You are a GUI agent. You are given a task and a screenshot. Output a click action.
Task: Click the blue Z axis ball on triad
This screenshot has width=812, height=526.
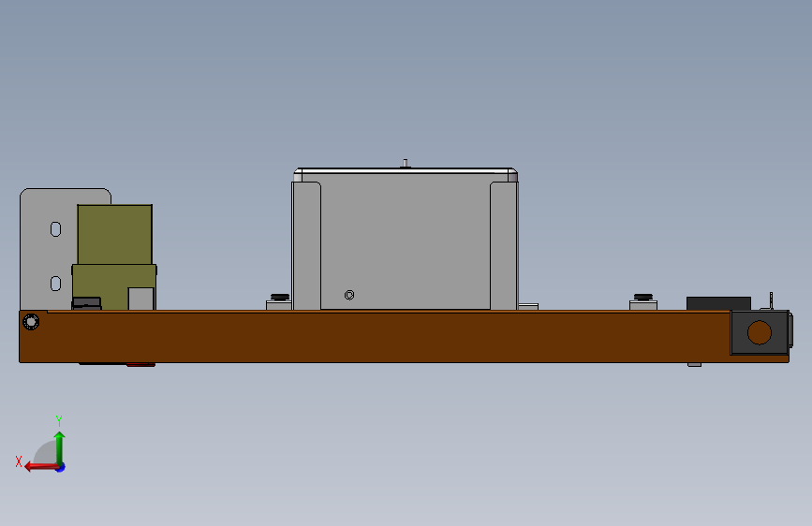coord(61,468)
